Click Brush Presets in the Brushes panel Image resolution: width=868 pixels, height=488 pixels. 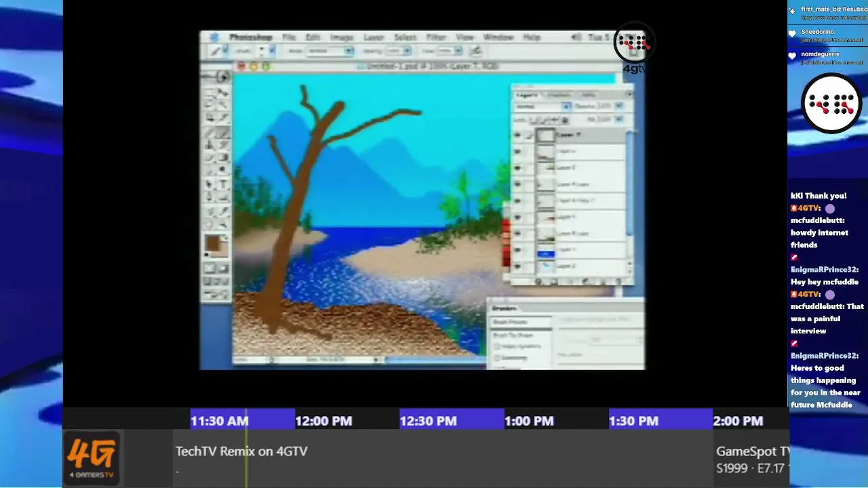[x=521, y=323]
